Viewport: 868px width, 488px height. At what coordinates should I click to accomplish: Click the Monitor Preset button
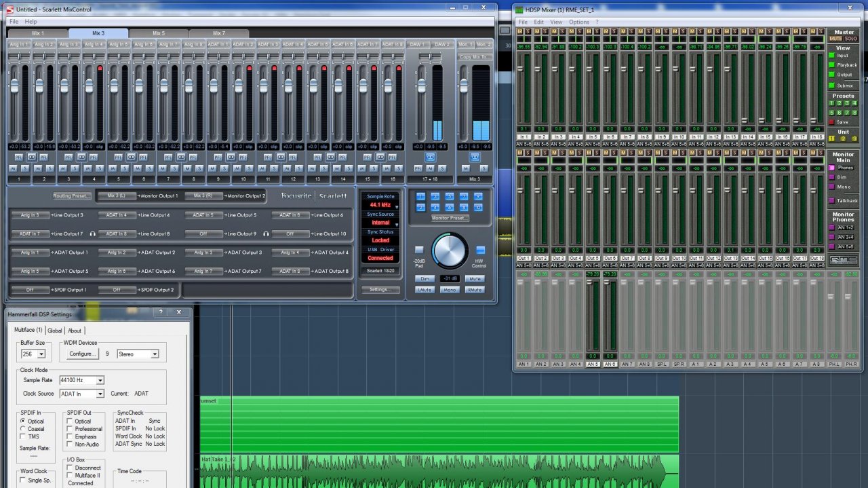point(450,218)
